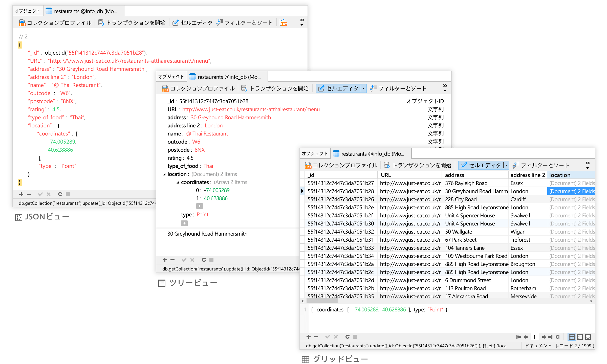Open オブジェクト tab in the grid window
Viewport: 607px width, 364px height.
315,154
